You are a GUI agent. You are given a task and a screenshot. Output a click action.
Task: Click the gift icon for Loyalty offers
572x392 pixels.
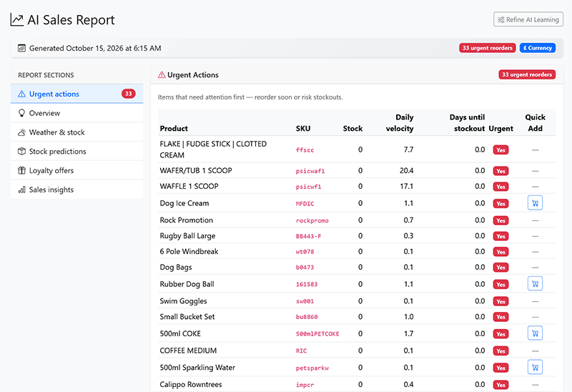click(x=22, y=170)
